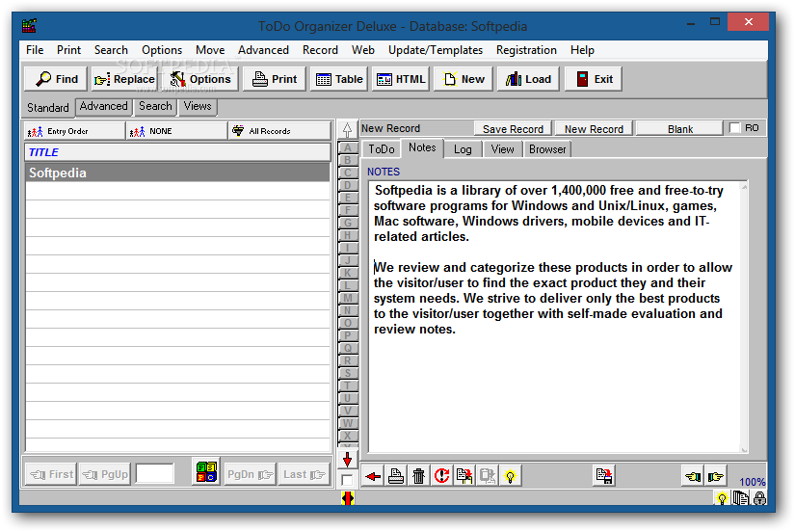Click the New toolbar button
Image resolution: width=795 pixels, height=532 pixels.
[x=463, y=79]
